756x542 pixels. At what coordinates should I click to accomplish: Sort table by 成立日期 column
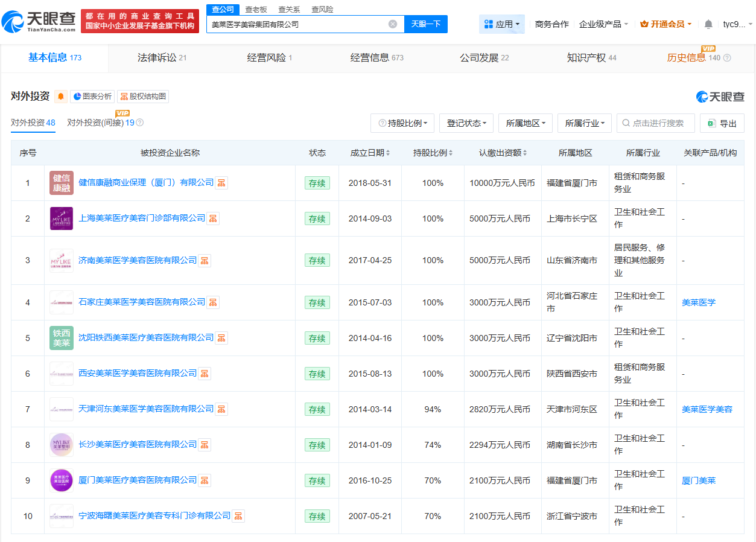tap(370, 153)
